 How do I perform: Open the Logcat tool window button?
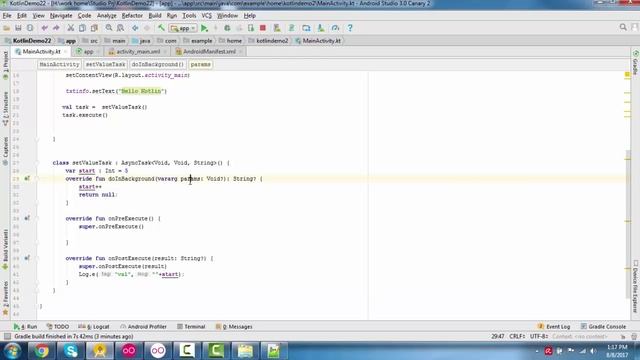(94, 327)
